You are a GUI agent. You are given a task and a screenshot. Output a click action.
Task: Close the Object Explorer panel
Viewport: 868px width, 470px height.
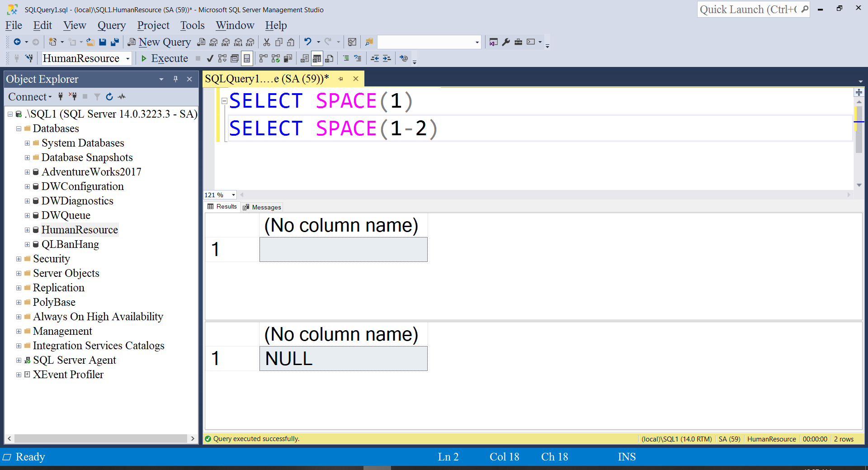coord(189,79)
